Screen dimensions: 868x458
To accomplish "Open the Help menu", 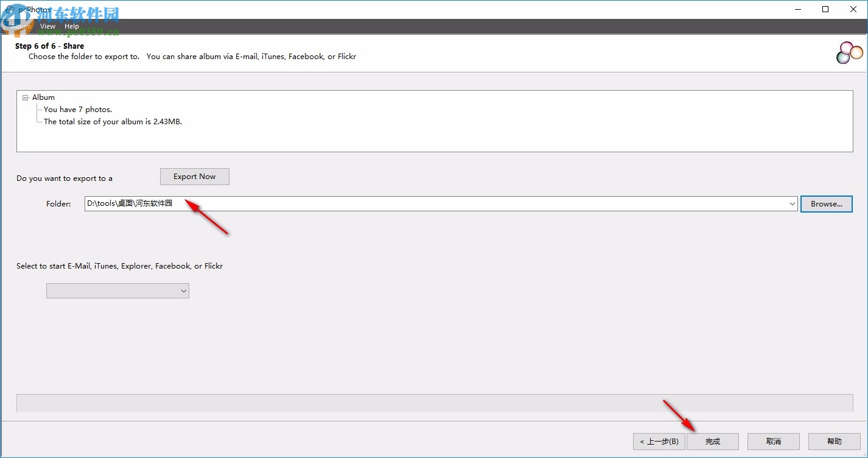I will (x=72, y=26).
